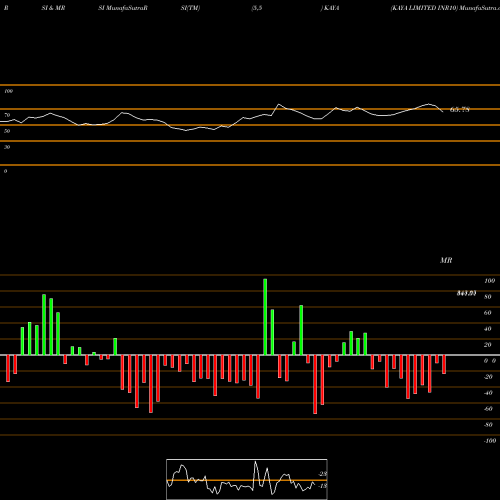Click MR axis label -60
Screen dimensions: 500x500
tap(488, 409)
